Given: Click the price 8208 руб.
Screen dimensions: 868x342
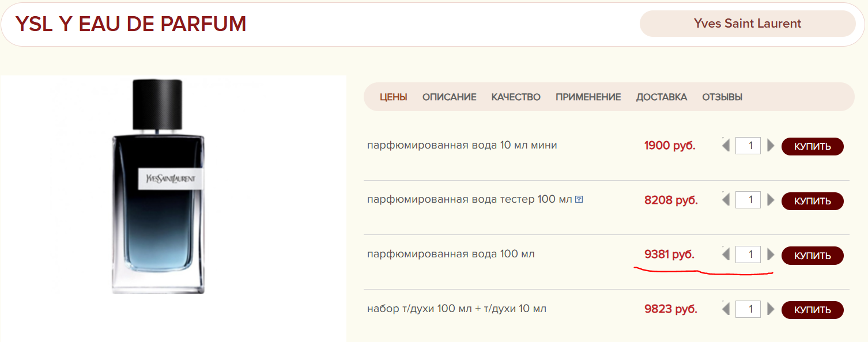Looking at the screenshot, I should click(671, 200).
